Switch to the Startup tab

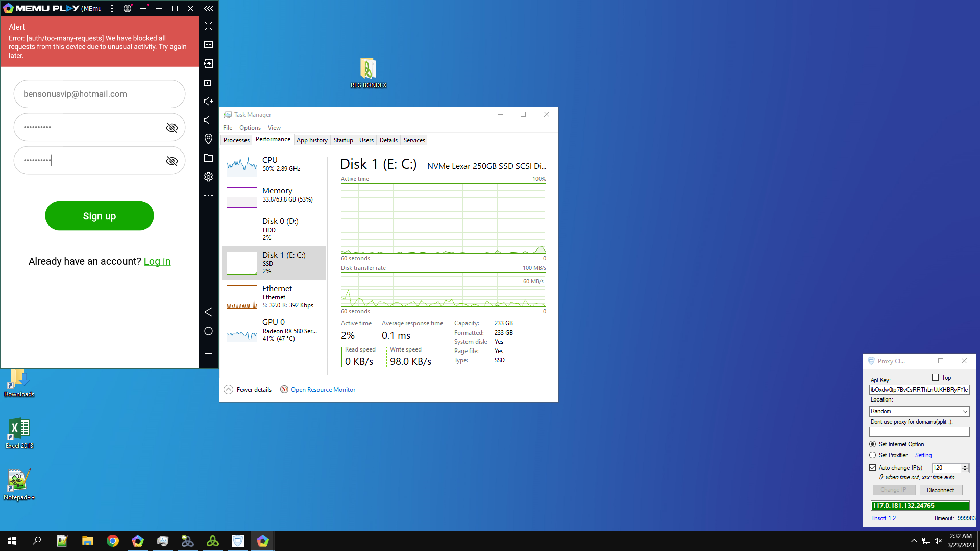(x=344, y=140)
